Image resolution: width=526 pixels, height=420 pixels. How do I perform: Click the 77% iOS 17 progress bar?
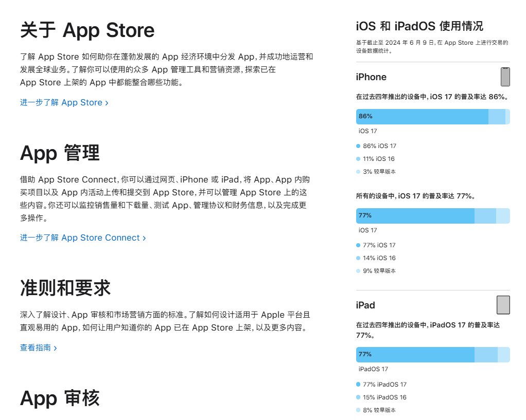point(433,216)
